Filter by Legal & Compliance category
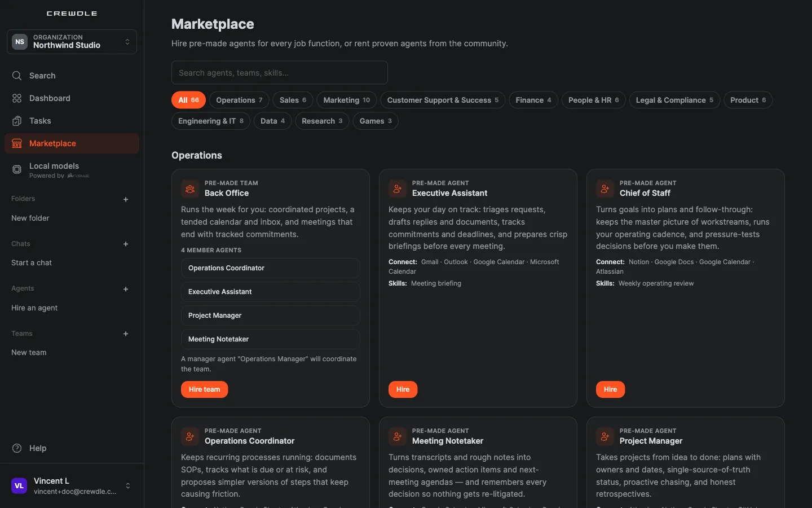 tap(674, 100)
